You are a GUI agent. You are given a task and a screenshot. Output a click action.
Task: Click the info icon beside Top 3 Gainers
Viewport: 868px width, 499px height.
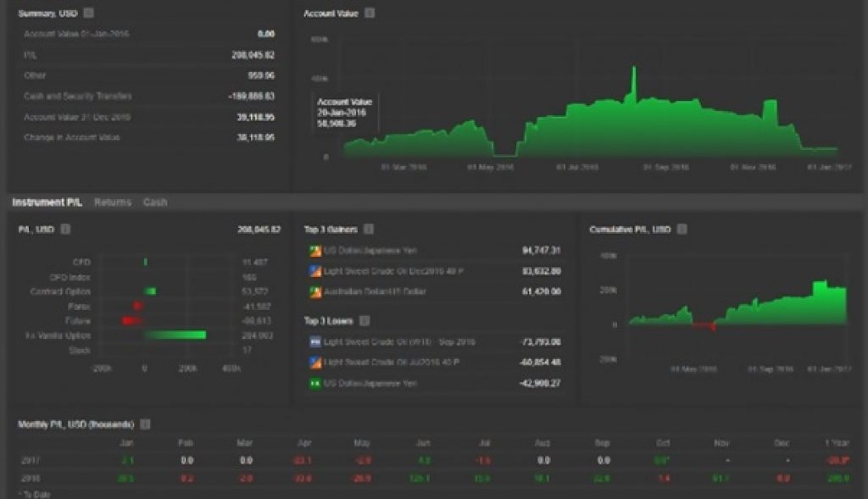click(x=369, y=229)
